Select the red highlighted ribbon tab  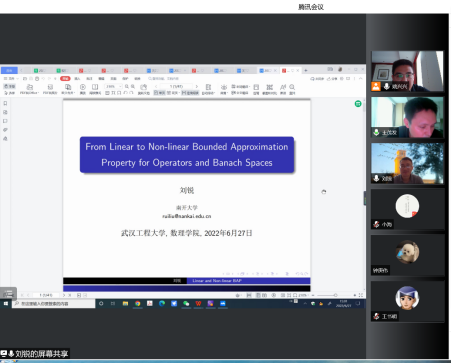pyautogui.click(x=65, y=78)
